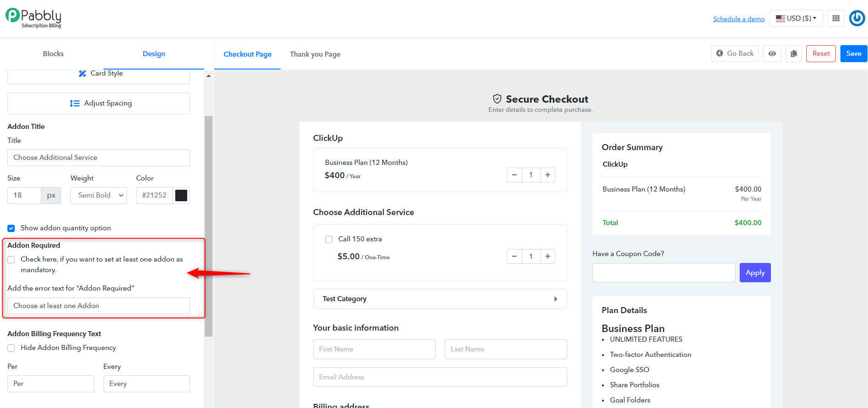Click the blue power profile icon
Screen dimensions: 868x408
point(857,18)
